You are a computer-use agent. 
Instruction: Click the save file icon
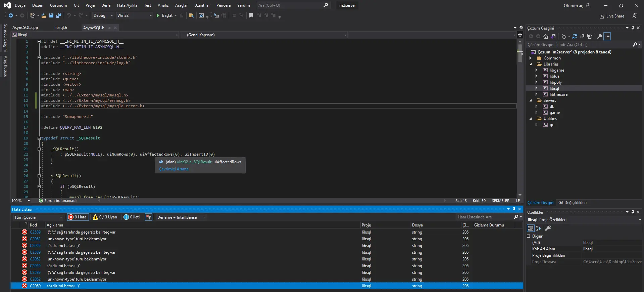coord(51,15)
